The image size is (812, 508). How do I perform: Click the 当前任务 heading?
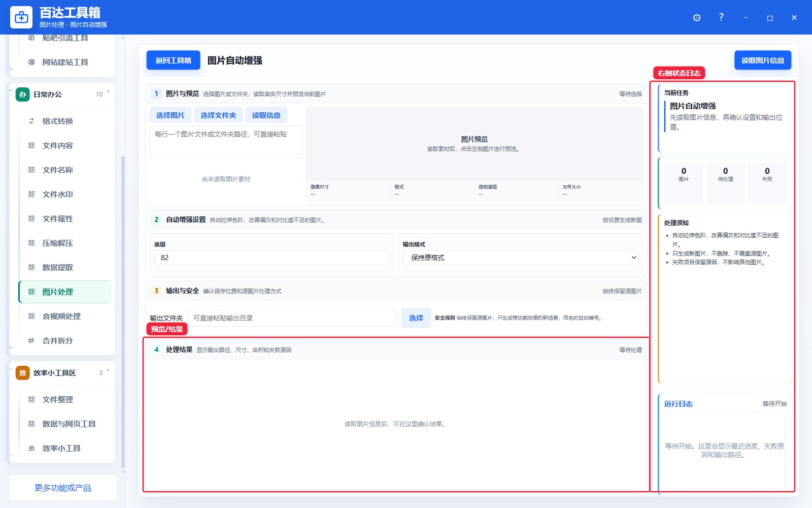[x=676, y=93]
